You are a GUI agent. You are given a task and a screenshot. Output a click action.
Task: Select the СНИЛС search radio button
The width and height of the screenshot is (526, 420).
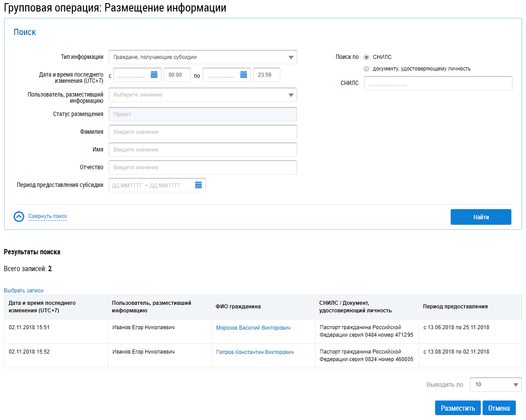pyautogui.click(x=366, y=57)
